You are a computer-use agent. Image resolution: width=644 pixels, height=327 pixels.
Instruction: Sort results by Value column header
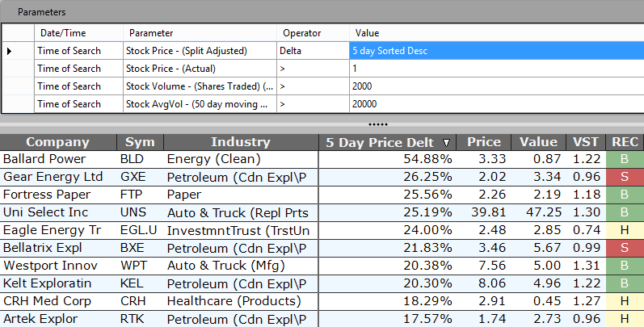[x=538, y=142]
